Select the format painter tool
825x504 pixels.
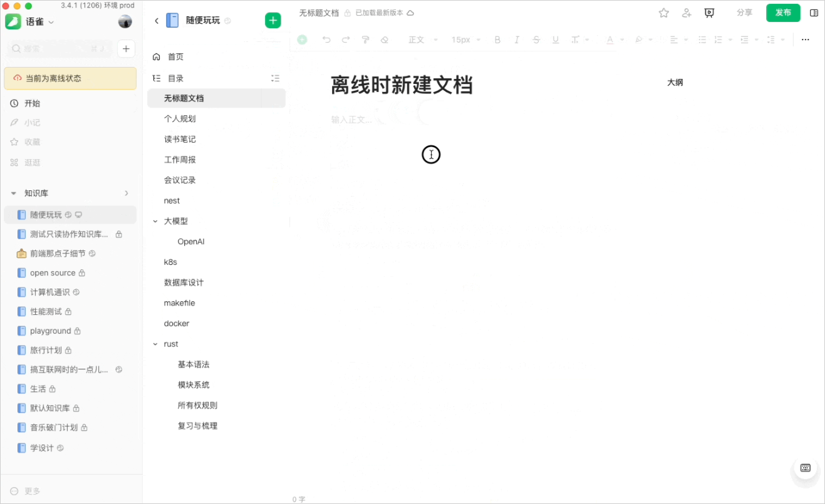[x=366, y=39]
